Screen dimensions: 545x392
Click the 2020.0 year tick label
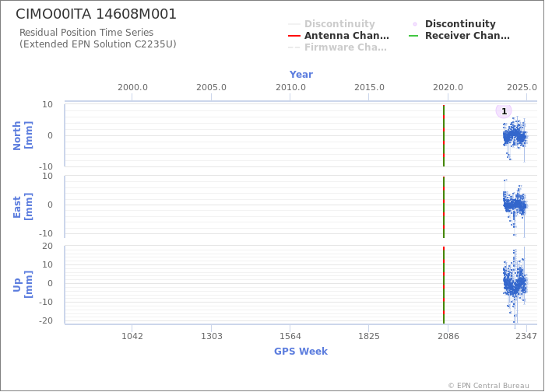(448, 87)
